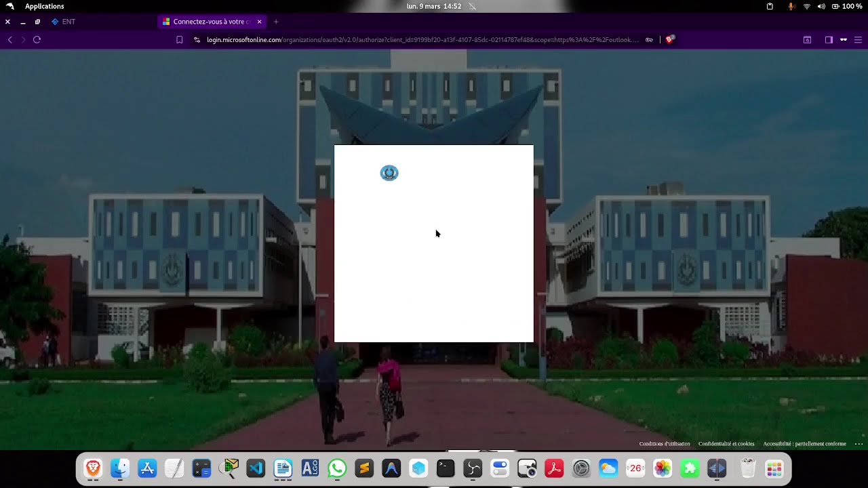Viewport: 868px width, 488px height.
Task: Close the 'Connectez-vous à votre' tab
Action: [x=259, y=22]
